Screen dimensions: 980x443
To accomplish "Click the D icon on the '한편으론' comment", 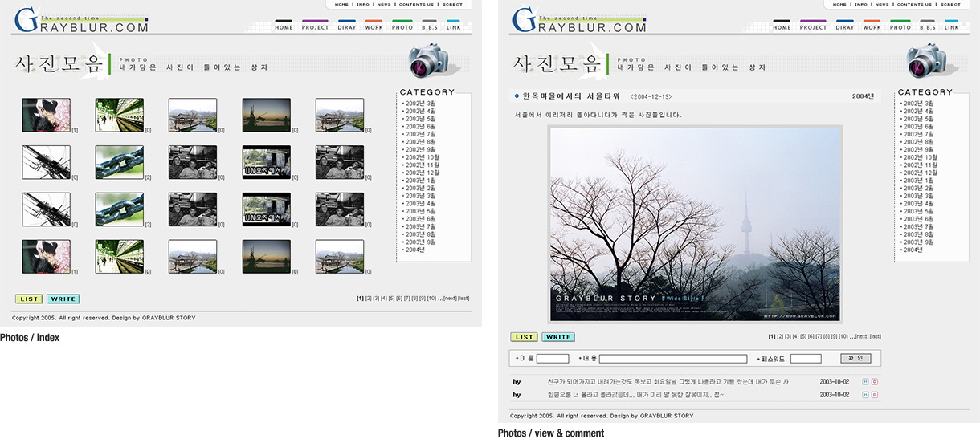I will pos(875,395).
